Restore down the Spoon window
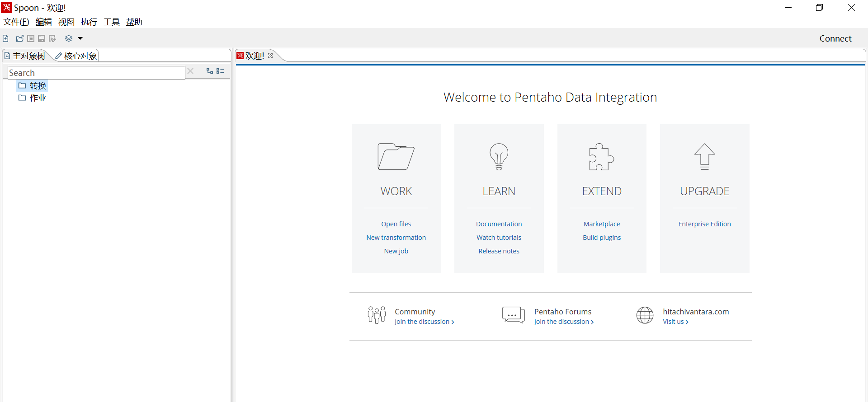This screenshot has height=402, width=868. click(x=819, y=7)
